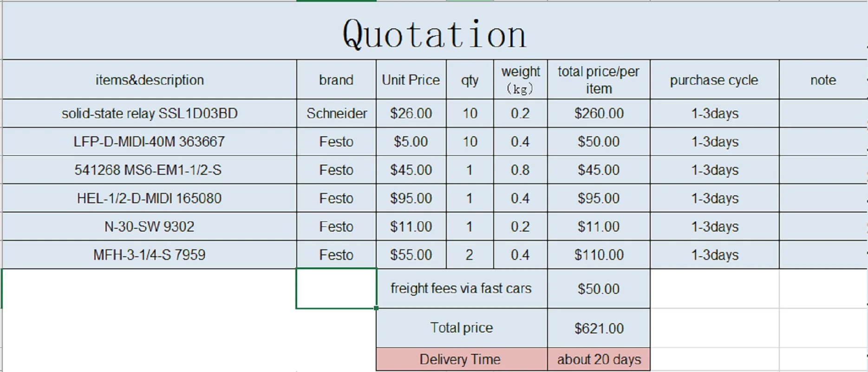The width and height of the screenshot is (868, 372).
Task: Click the HEL-1/2-D-MIDI 165080 cell
Action: coord(150,199)
